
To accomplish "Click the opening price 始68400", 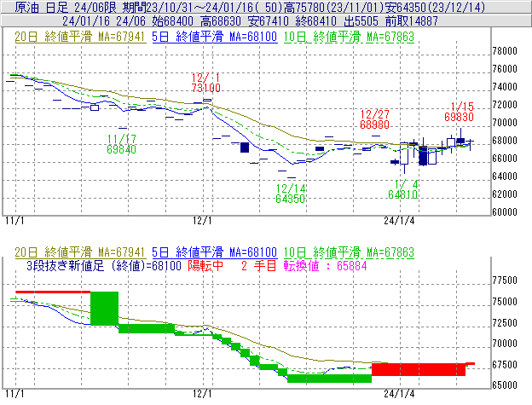I will [173, 21].
